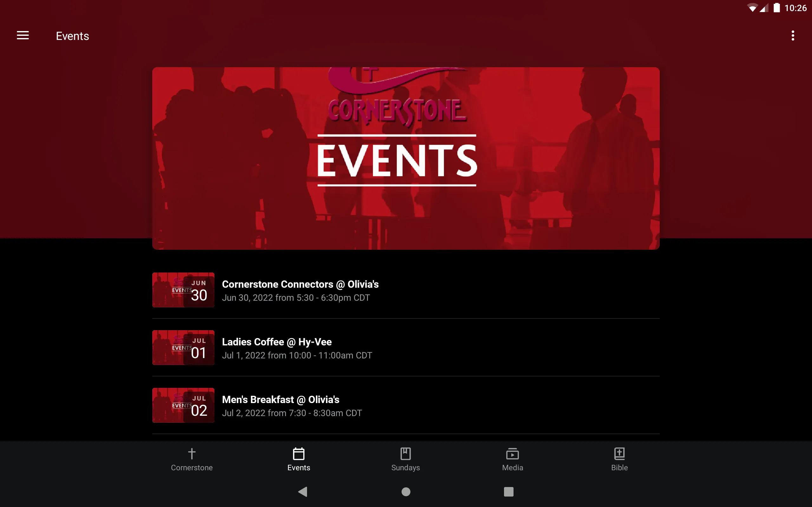Tap the home circle button at bottom
812x507 pixels.
406,492
